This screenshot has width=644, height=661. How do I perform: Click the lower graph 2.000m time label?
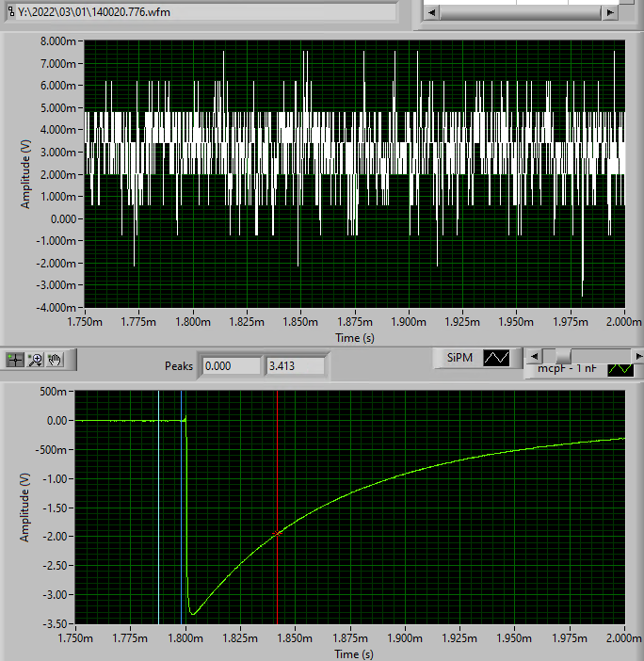point(624,638)
